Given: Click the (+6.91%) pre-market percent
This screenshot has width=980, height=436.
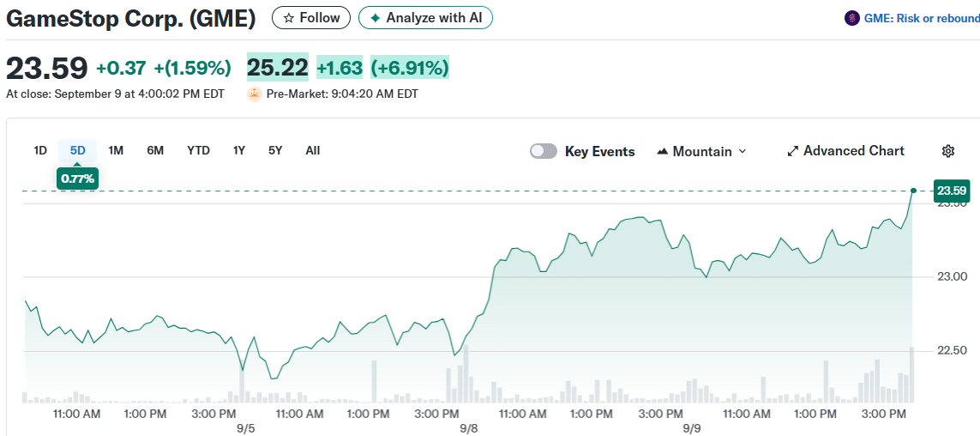Looking at the screenshot, I should [409, 68].
